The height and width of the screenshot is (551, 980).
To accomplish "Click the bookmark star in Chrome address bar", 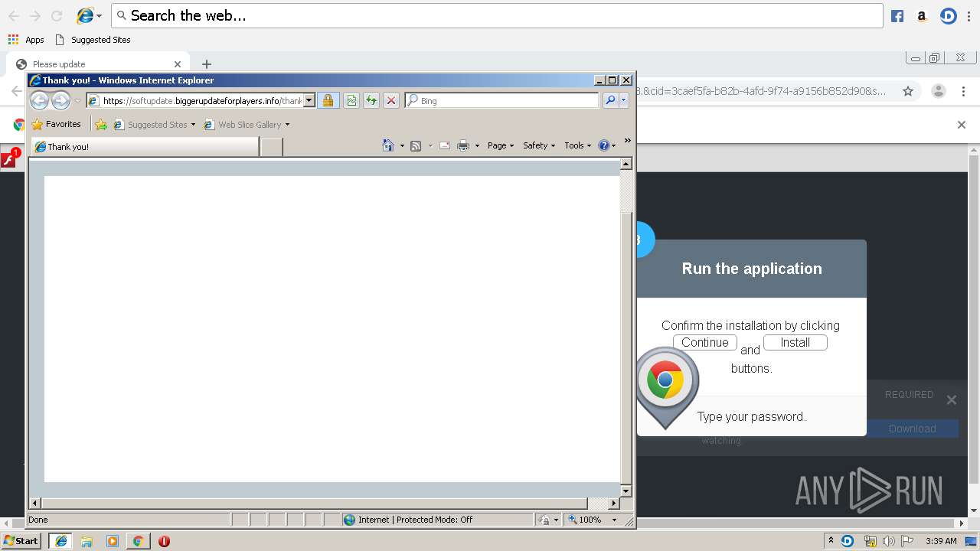I will pos(908,91).
